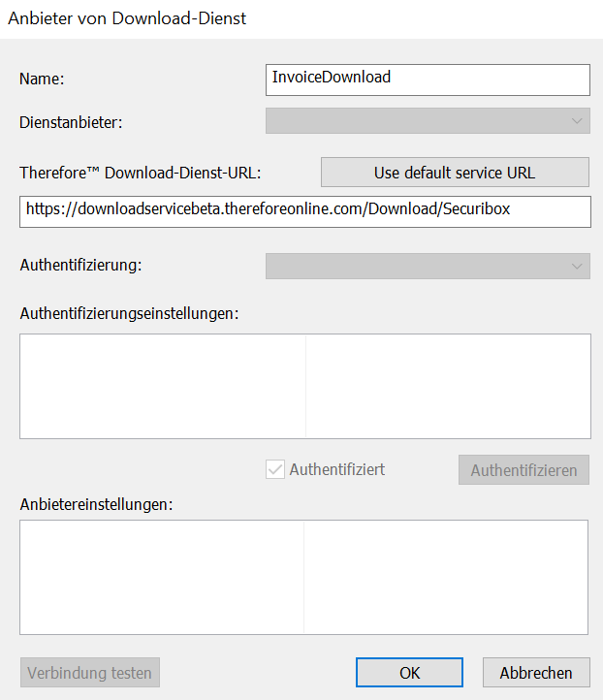Click Use default service URL button
Viewport: 603px width, 700px height.
[x=455, y=173]
